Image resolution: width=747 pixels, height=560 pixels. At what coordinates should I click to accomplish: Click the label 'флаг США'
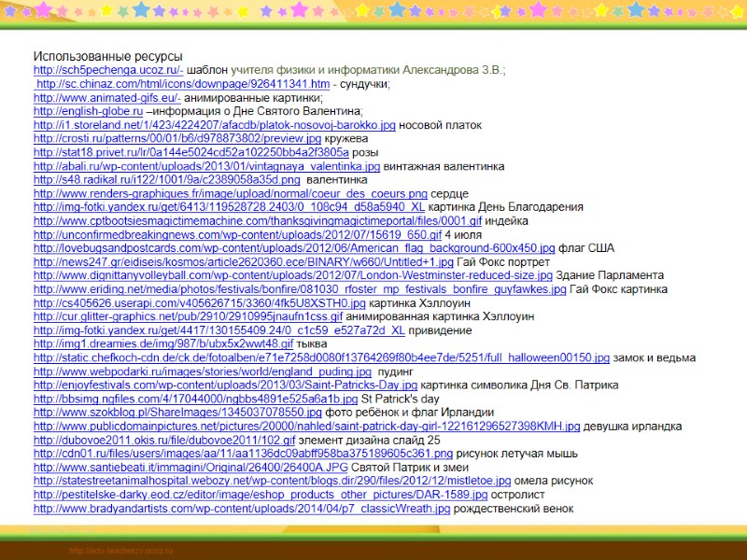tap(586, 247)
